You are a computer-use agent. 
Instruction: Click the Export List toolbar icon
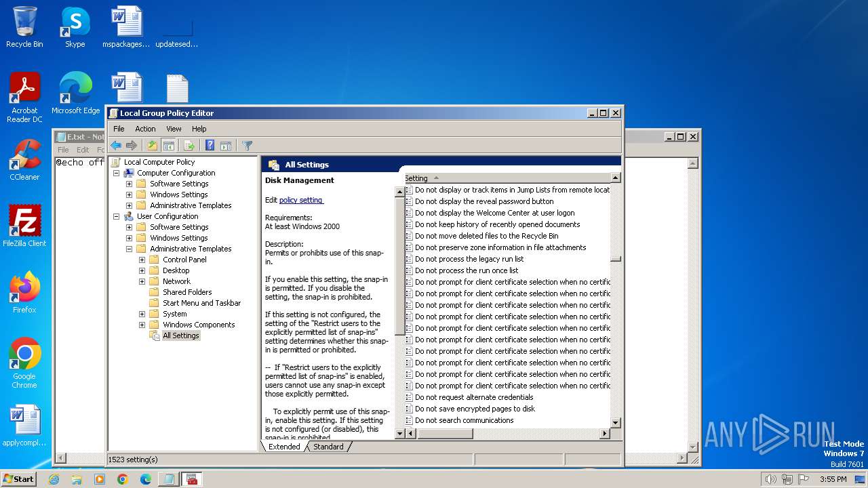pyautogui.click(x=189, y=145)
